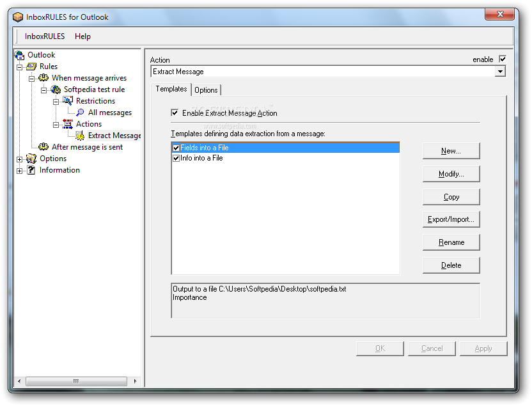Click the New... button
The height and width of the screenshot is (406, 532).
pyautogui.click(x=451, y=151)
